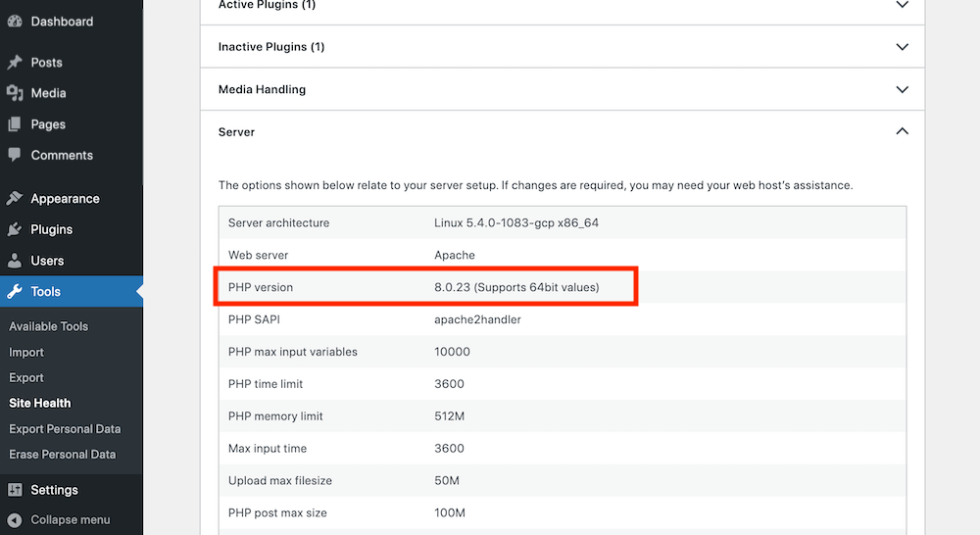Go to Available Tools submenu
Screen dimensions: 980x535
tap(48, 326)
